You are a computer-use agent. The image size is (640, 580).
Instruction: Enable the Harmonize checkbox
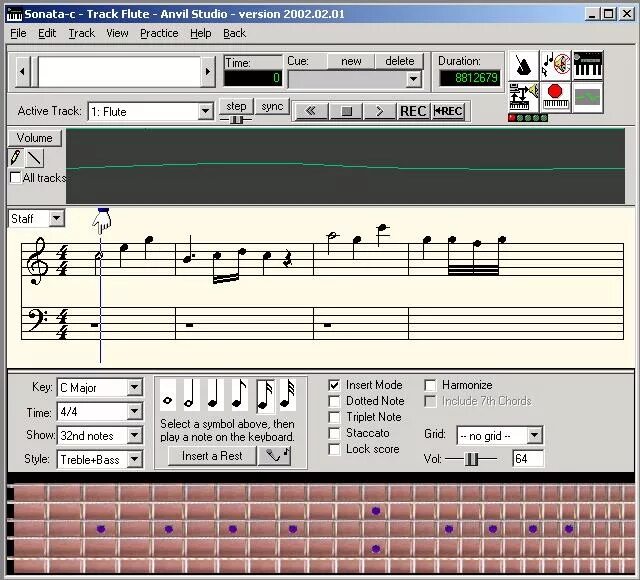430,385
